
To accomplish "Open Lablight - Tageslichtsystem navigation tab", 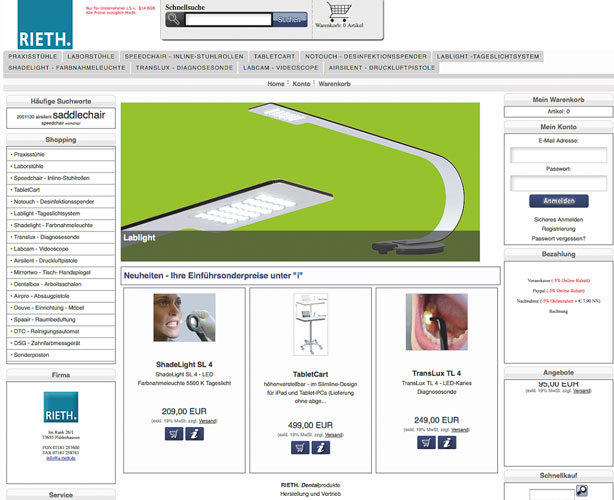I will [x=488, y=56].
